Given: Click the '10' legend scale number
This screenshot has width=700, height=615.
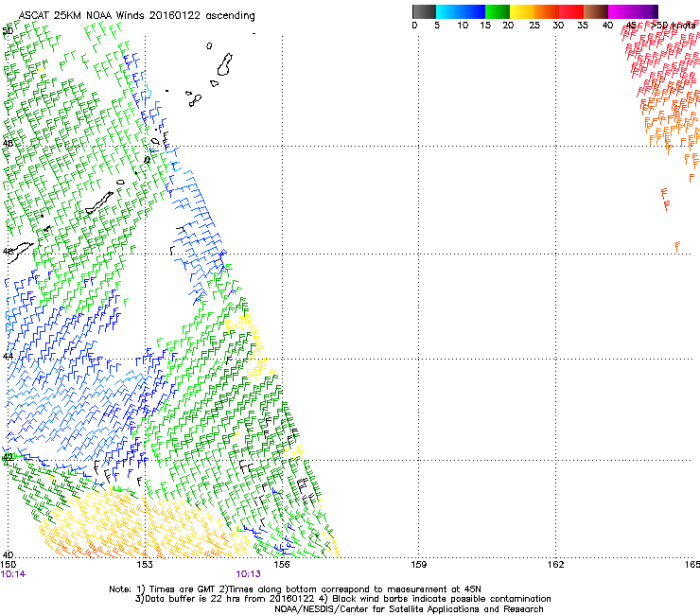Looking at the screenshot, I should [x=463, y=26].
